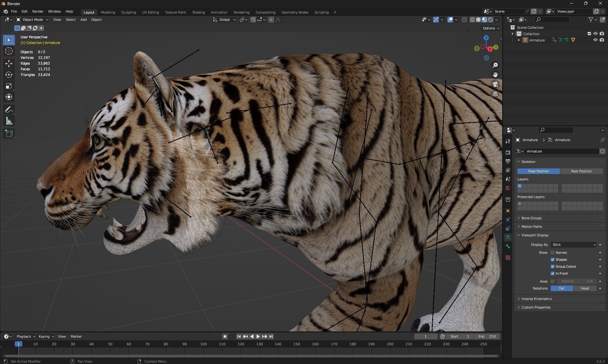The width and height of the screenshot is (608, 364).
Task: Open the Tool properties tab
Action: (508, 141)
